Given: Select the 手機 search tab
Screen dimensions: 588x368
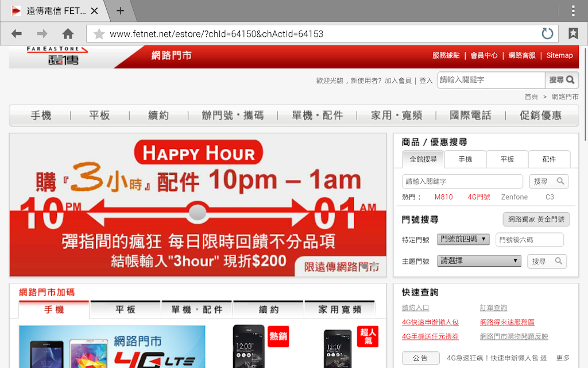Looking at the screenshot, I should [465, 159].
